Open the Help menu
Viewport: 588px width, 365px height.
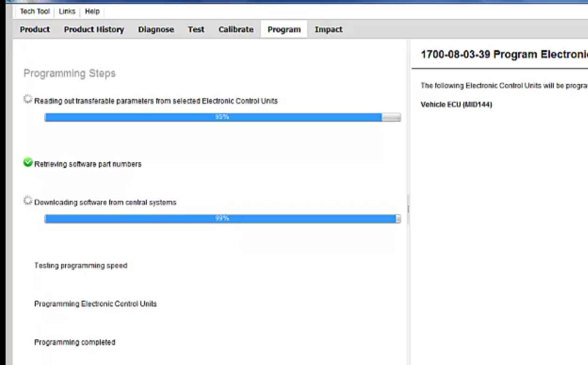pos(92,11)
